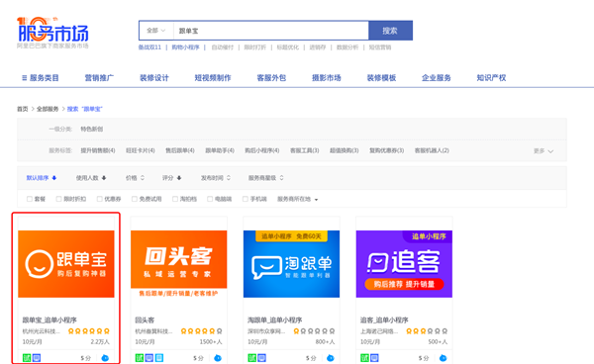Sort results by 使用人数

tap(91, 178)
